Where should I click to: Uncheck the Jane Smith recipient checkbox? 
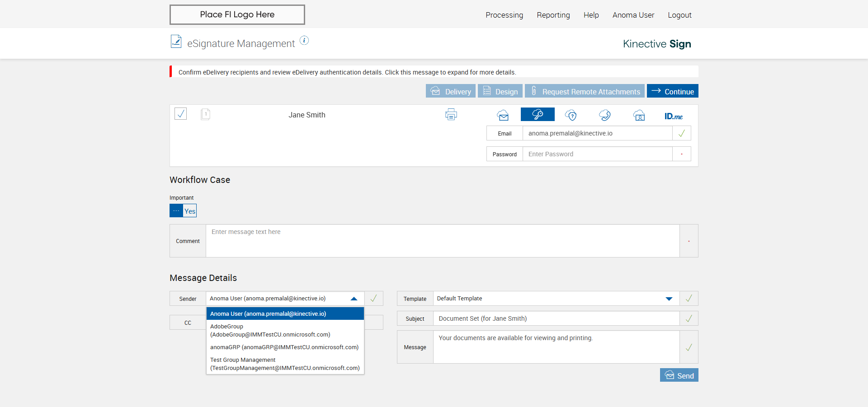click(x=181, y=113)
